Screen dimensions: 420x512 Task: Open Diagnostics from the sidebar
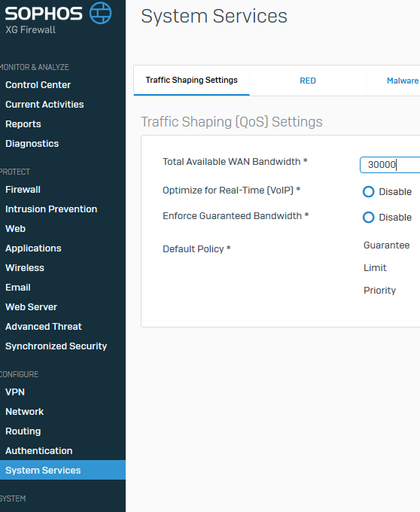click(32, 144)
